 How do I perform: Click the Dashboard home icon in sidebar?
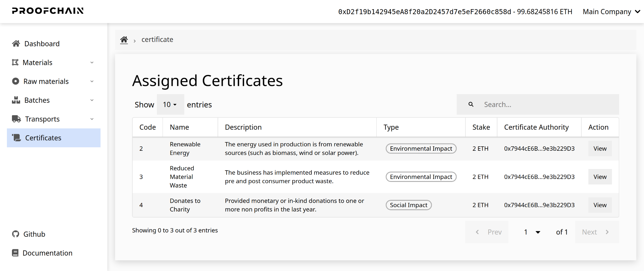(x=16, y=43)
